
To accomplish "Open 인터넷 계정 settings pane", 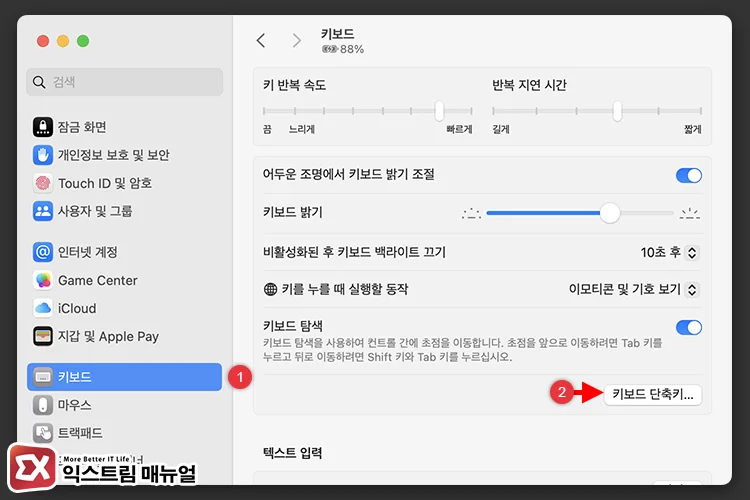I will [124, 252].
